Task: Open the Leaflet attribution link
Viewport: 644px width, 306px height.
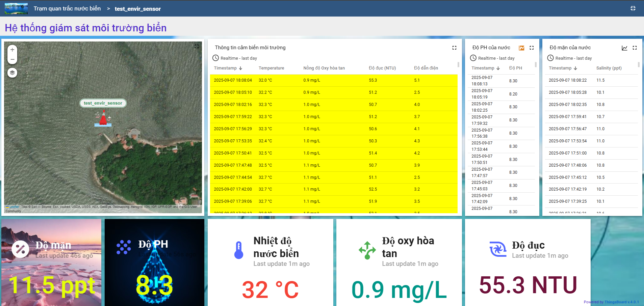Action: (x=14, y=207)
